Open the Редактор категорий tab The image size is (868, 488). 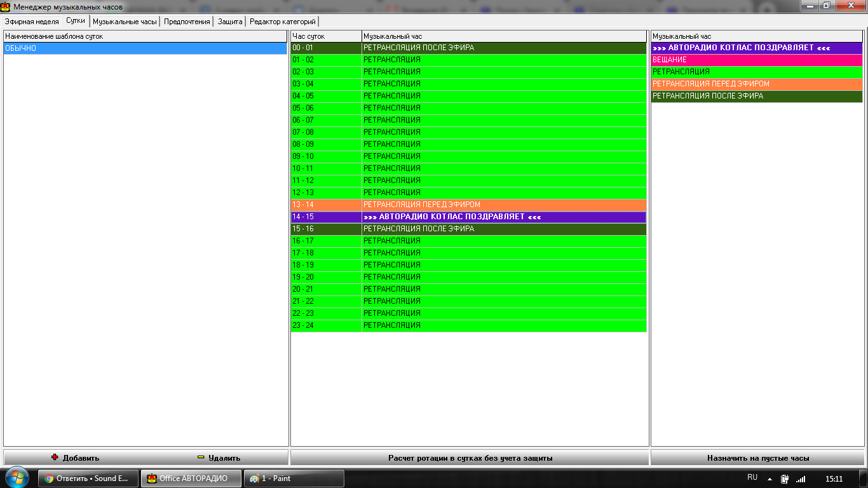click(282, 22)
